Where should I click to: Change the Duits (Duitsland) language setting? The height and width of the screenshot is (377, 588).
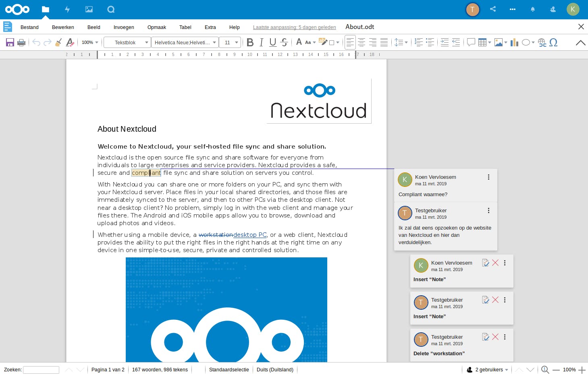coord(275,370)
